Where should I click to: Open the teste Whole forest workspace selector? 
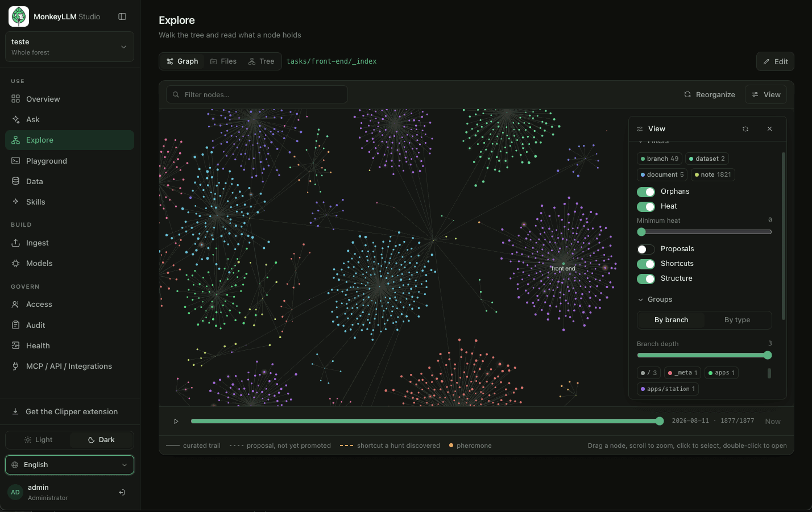pos(69,47)
